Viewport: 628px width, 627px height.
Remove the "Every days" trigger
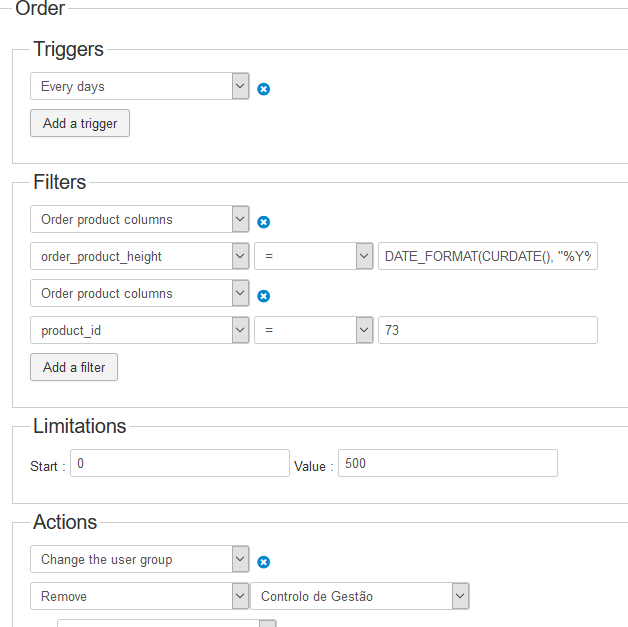pyautogui.click(x=264, y=88)
